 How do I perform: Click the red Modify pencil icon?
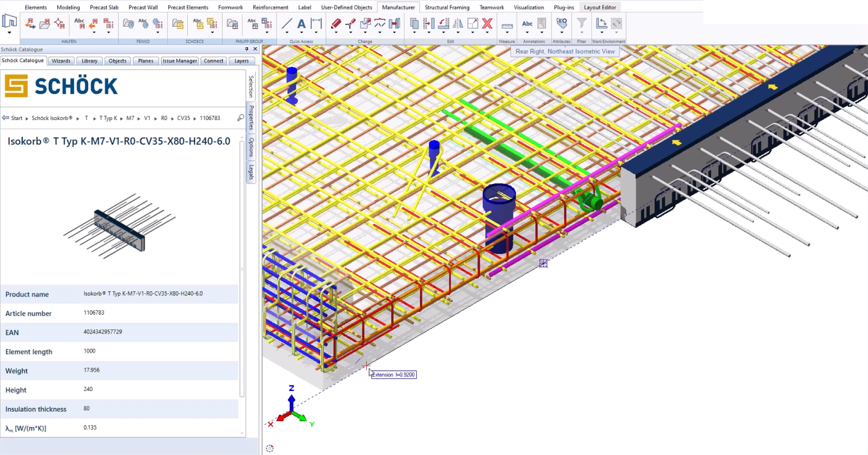[x=336, y=23]
